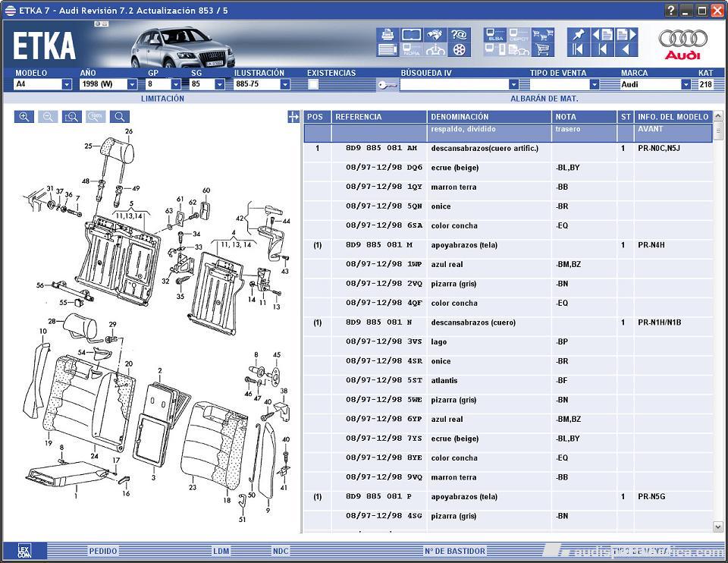Open the Ilustración dropdown showing 885-75
Screen dimensions: 728x563
pos(285,84)
